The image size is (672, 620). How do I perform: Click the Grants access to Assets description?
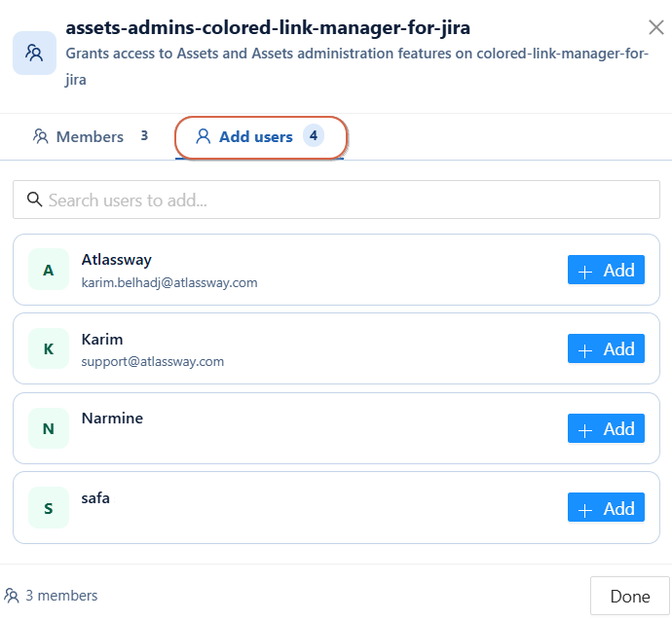tap(357, 66)
